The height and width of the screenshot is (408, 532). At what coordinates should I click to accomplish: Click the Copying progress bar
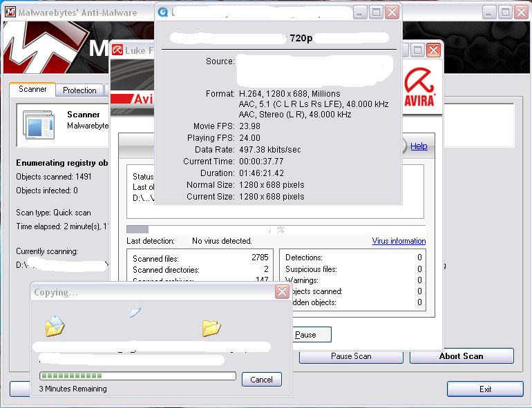(137, 376)
